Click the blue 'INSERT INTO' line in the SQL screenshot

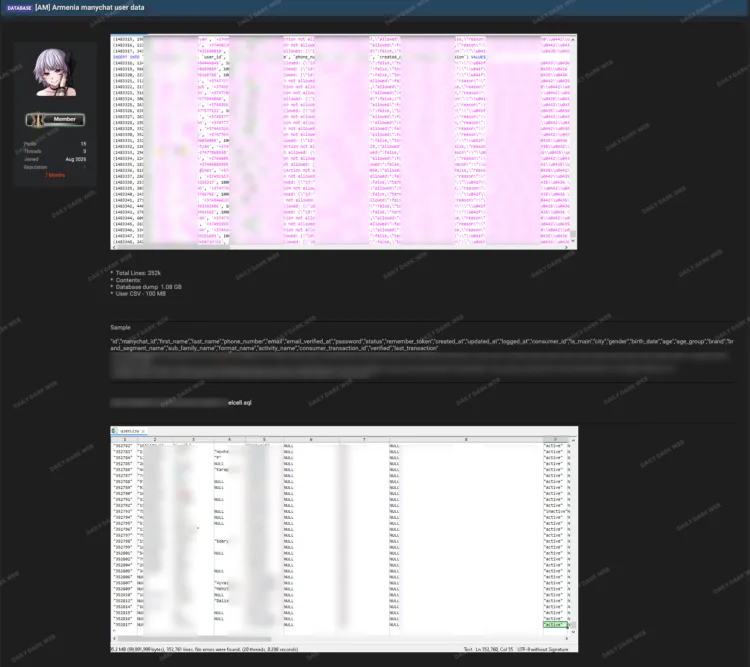[x=299, y=57]
